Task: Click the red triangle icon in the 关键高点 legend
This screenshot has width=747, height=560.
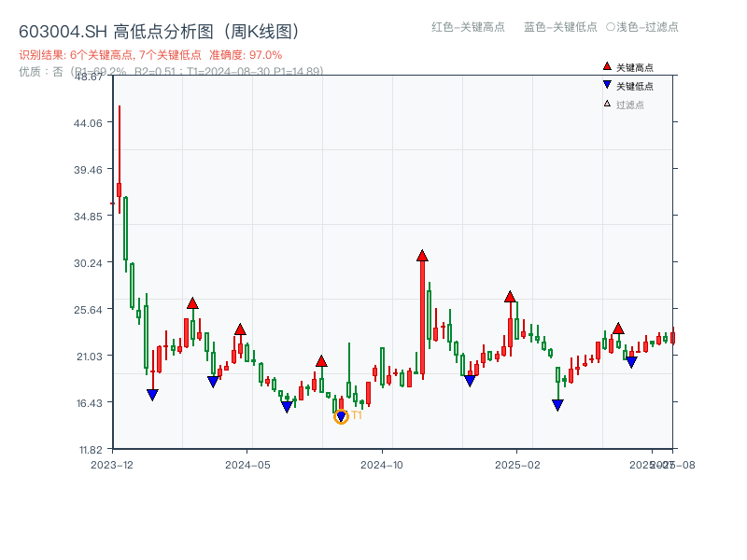Action: pyautogui.click(x=607, y=66)
